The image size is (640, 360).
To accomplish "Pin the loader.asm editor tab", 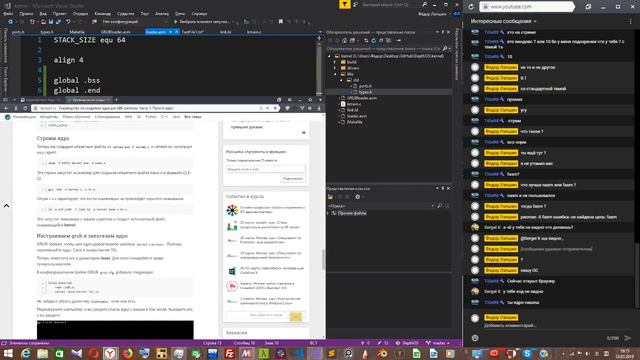I will click(x=171, y=32).
